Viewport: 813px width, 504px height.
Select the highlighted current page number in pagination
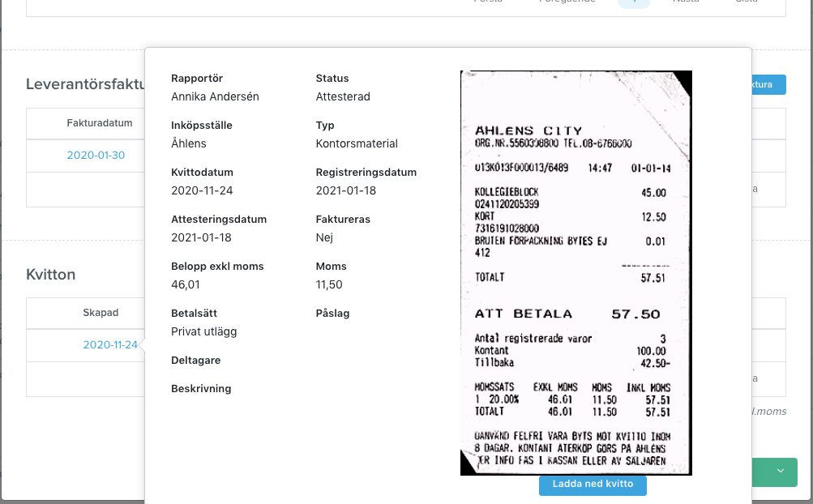tap(634, 3)
